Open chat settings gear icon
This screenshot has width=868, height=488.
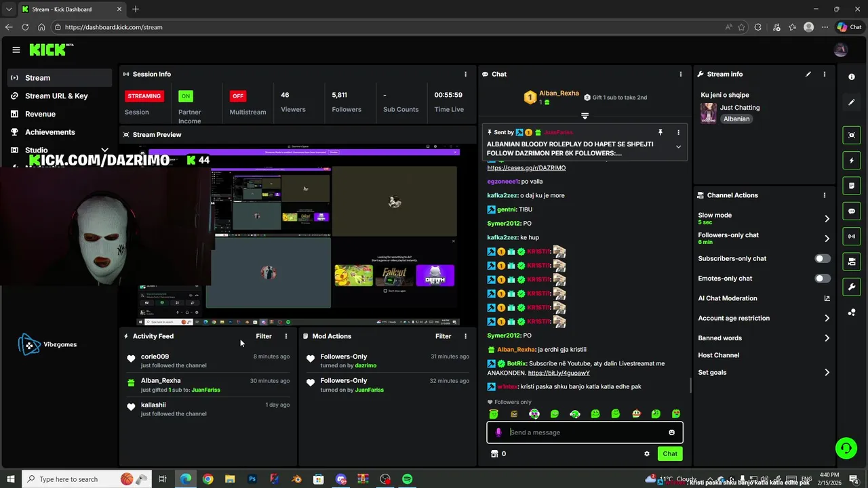click(646, 454)
